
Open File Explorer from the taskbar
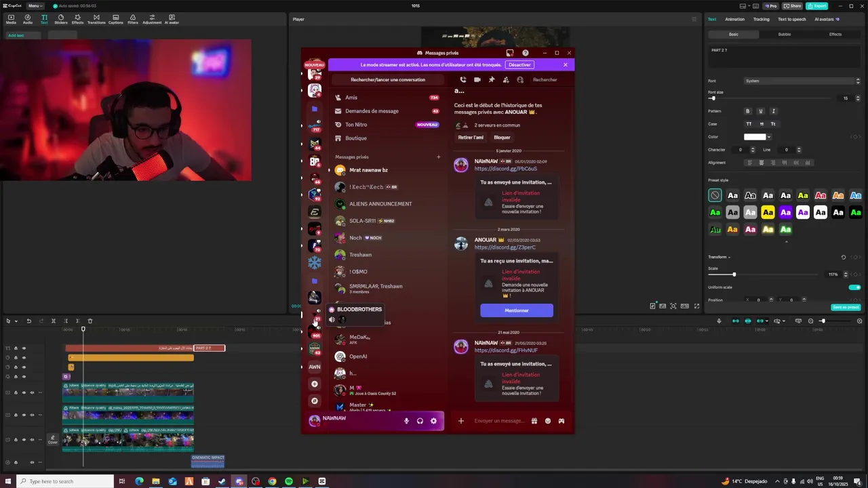click(156, 481)
